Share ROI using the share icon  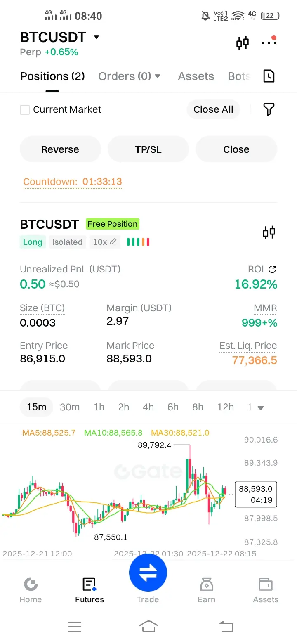[x=272, y=270]
